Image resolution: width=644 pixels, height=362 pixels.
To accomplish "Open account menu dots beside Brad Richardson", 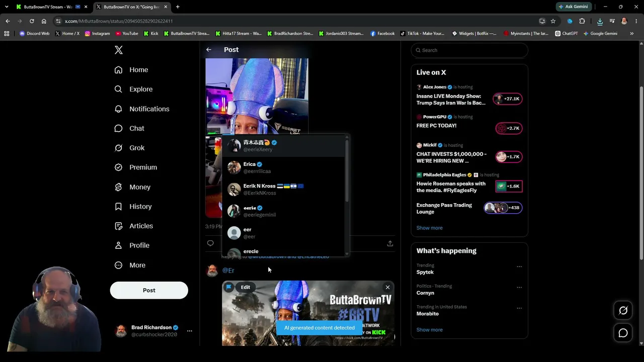I will pyautogui.click(x=190, y=331).
